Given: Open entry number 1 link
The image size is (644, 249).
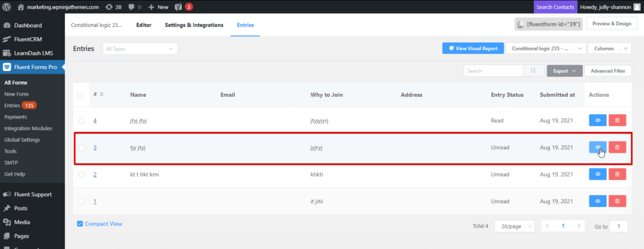Looking at the screenshot, I should tap(95, 201).
